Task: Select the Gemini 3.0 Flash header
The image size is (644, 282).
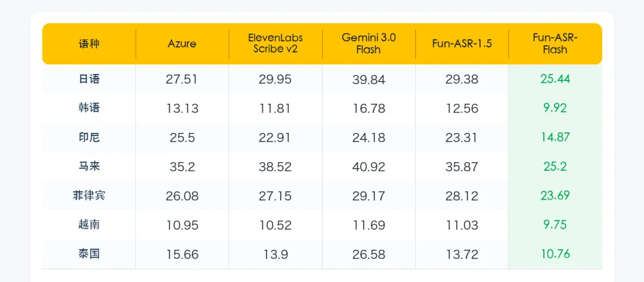Action: coord(369,44)
